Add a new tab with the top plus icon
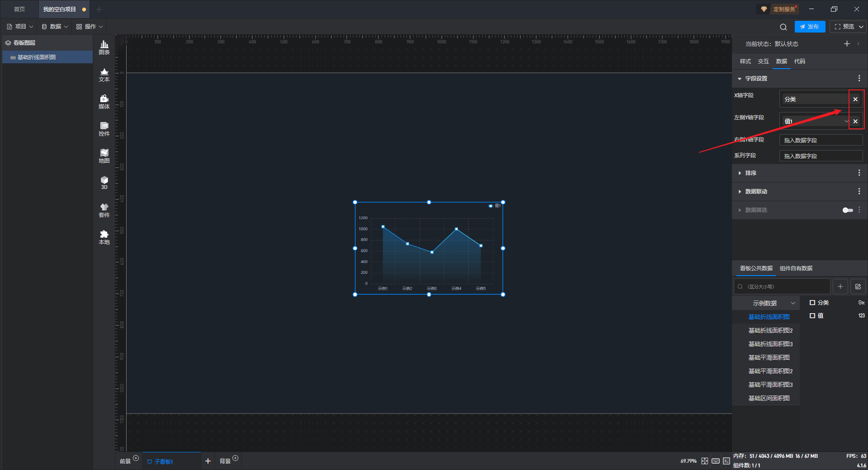The width and height of the screenshot is (868, 470). point(99,9)
